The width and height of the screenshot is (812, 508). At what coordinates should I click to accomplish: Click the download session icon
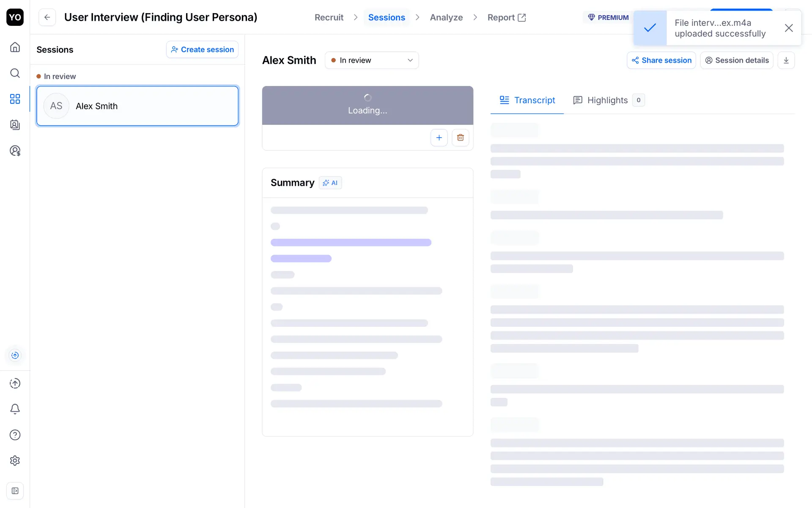[786, 60]
